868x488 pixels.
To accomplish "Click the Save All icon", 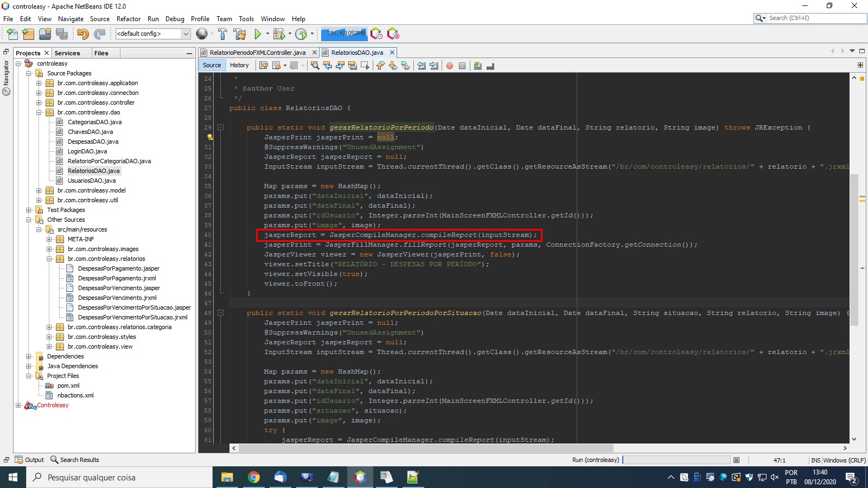I will pos(62,34).
